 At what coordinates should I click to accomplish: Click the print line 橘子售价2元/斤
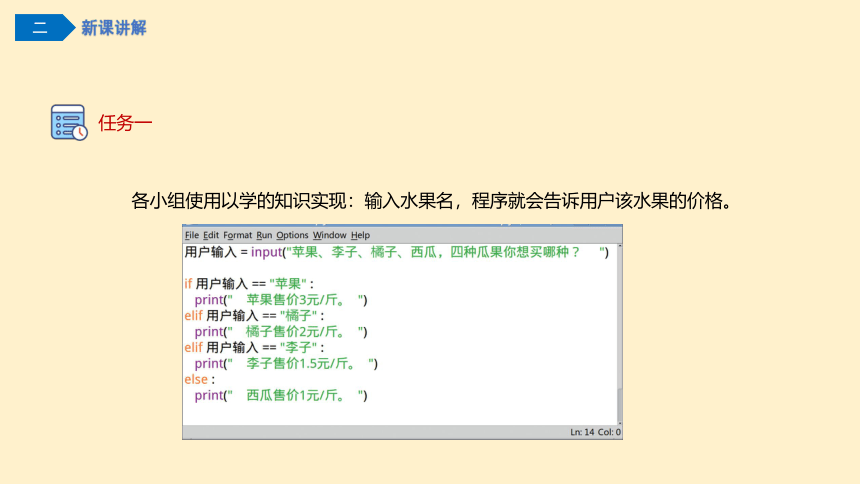pyautogui.click(x=281, y=331)
